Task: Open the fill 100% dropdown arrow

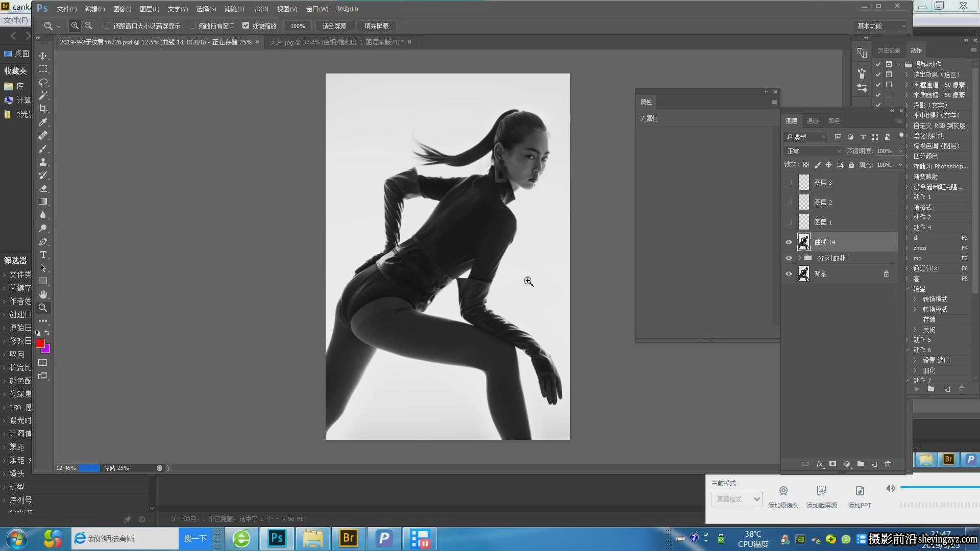Action: (900, 165)
